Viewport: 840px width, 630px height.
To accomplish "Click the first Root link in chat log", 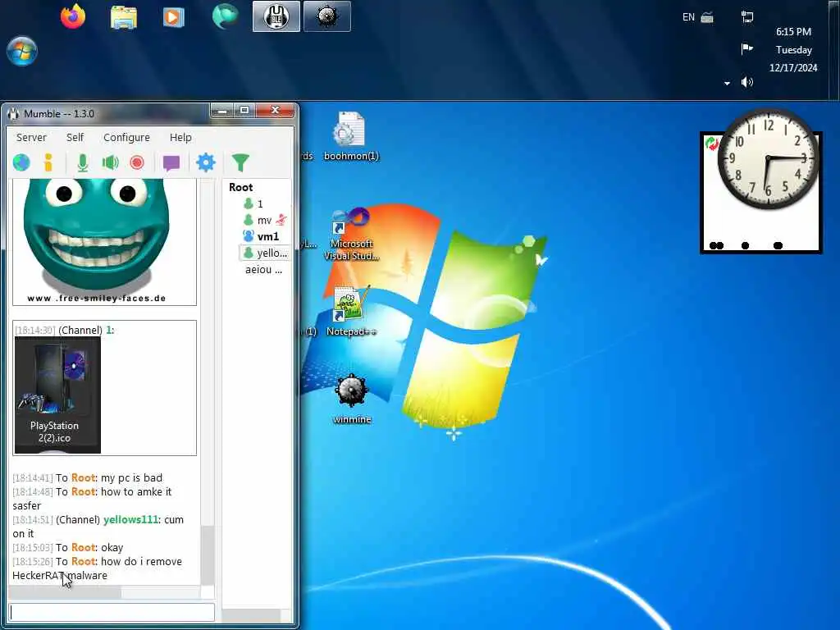I will [x=83, y=478].
